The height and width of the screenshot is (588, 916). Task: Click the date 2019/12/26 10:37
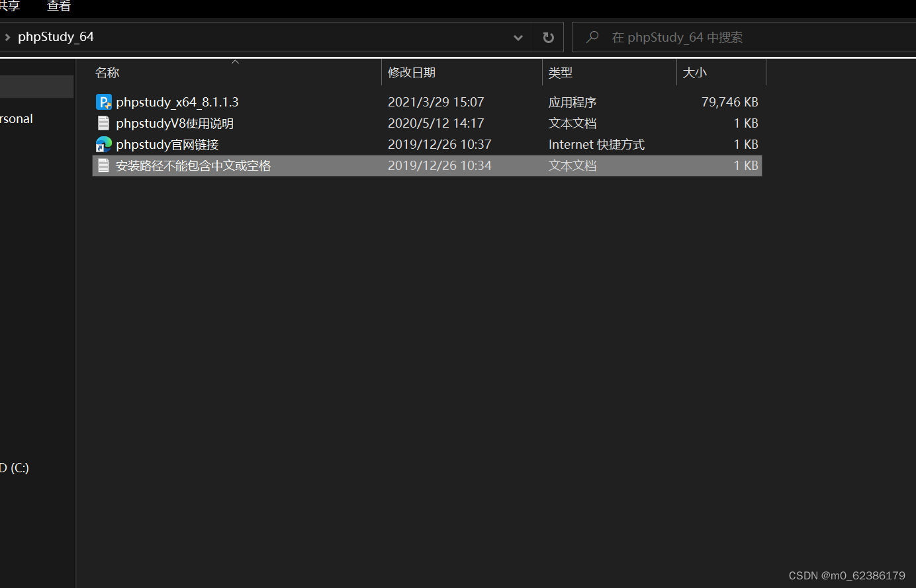[x=439, y=144]
